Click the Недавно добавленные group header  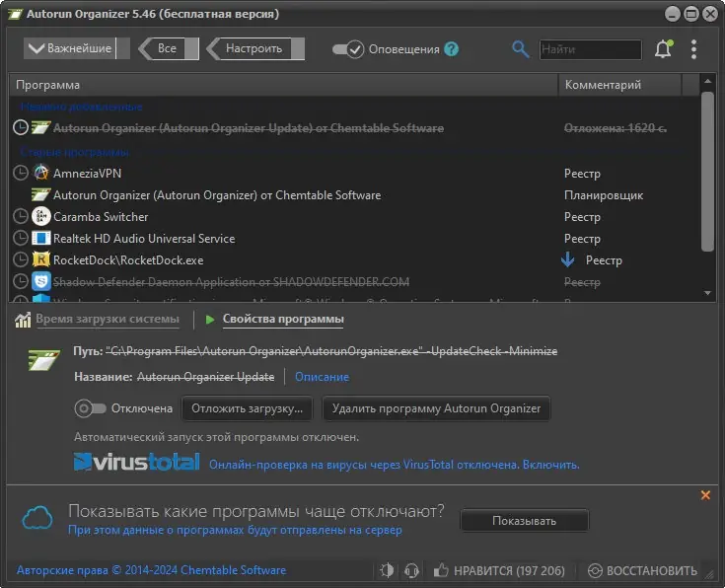(x=81, y=107)
